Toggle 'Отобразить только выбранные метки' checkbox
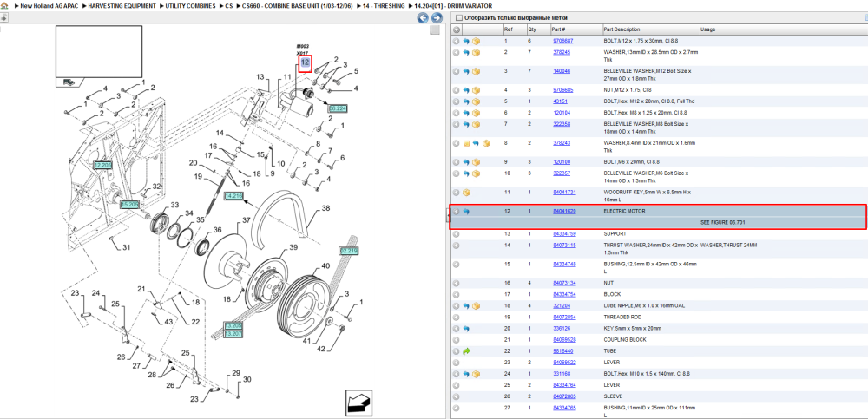The image size is (868, 419). tap(457, 18)
